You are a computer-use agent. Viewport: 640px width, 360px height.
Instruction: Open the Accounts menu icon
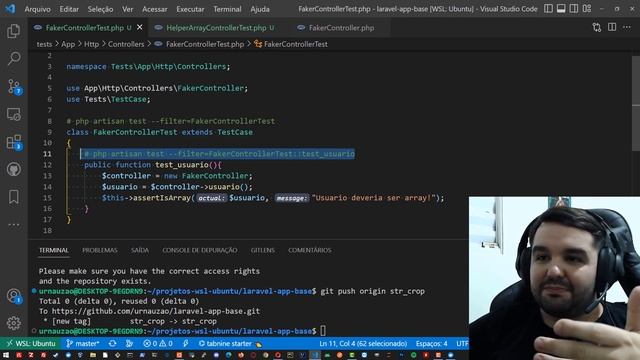pos(13,296)
